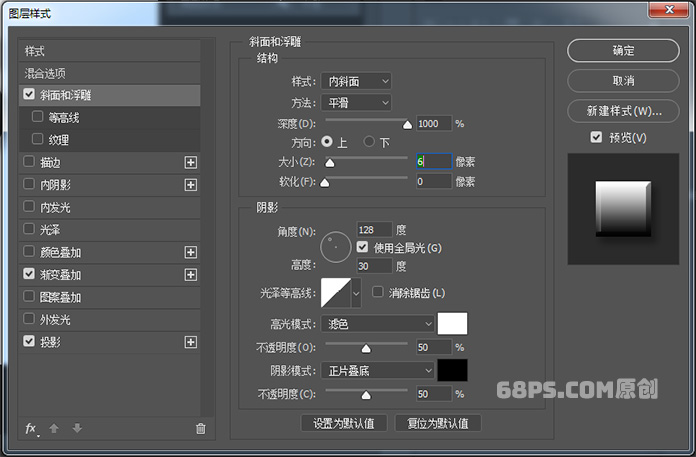Open the 内发光 settings row
Viewport: 696px width, 457px height.
[x=110, y=207]
